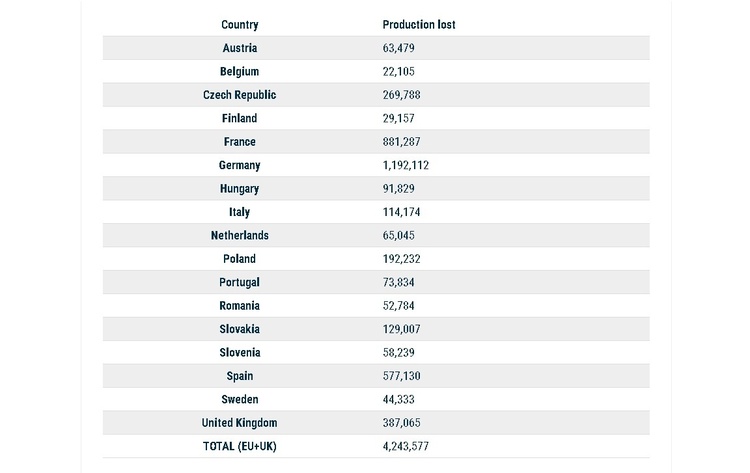Click the TOTAL (EU+UK) value 4,243,577

(406, 446)
